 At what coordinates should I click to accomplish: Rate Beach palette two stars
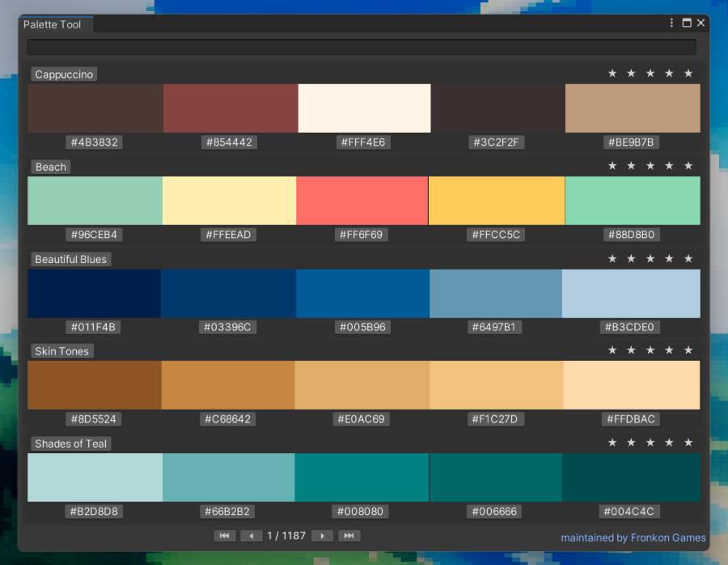click(632, 165)
